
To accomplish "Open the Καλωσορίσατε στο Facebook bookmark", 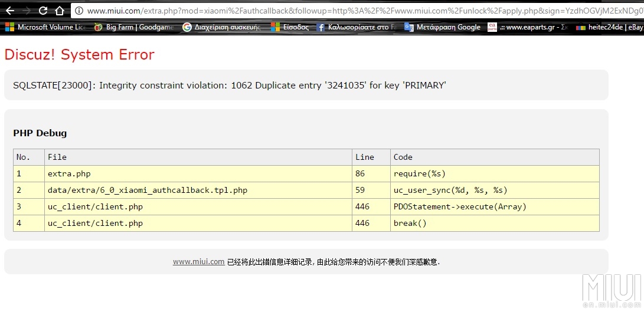I will (x=356, y=27).
